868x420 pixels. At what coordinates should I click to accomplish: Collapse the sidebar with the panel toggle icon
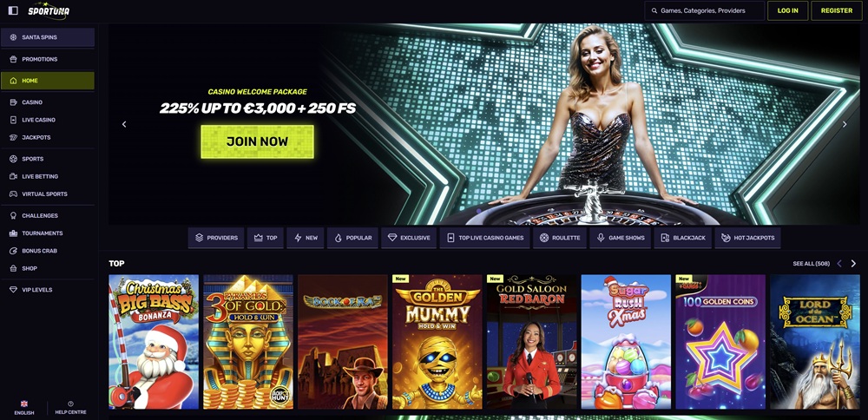[x=13, y=10]
